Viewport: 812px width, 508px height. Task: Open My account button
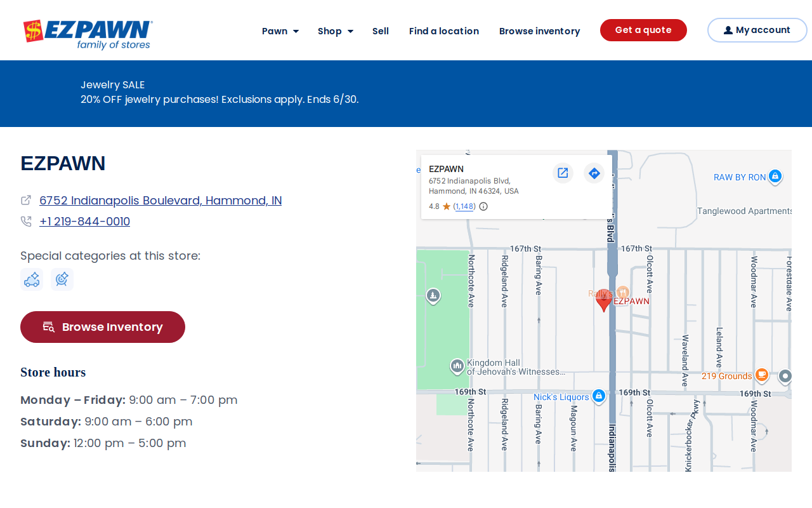pyautogui.click(x=757, y=30)
